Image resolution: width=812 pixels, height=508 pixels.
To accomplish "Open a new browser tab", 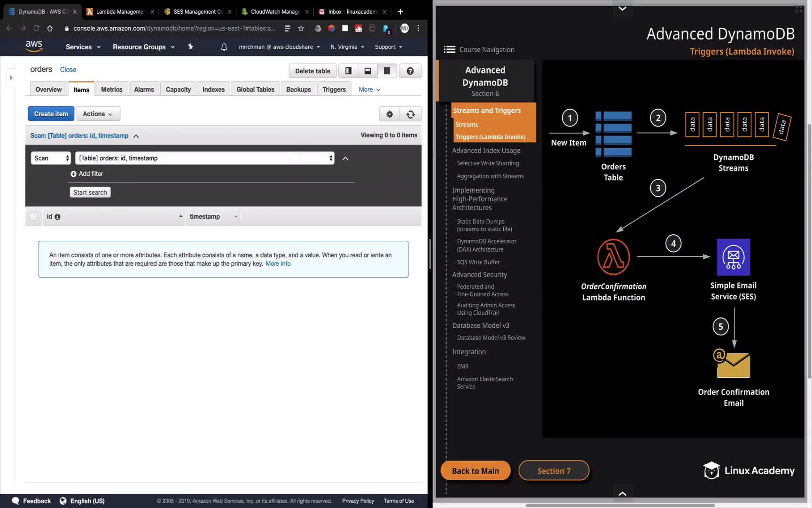I will (x=400, y=12).
